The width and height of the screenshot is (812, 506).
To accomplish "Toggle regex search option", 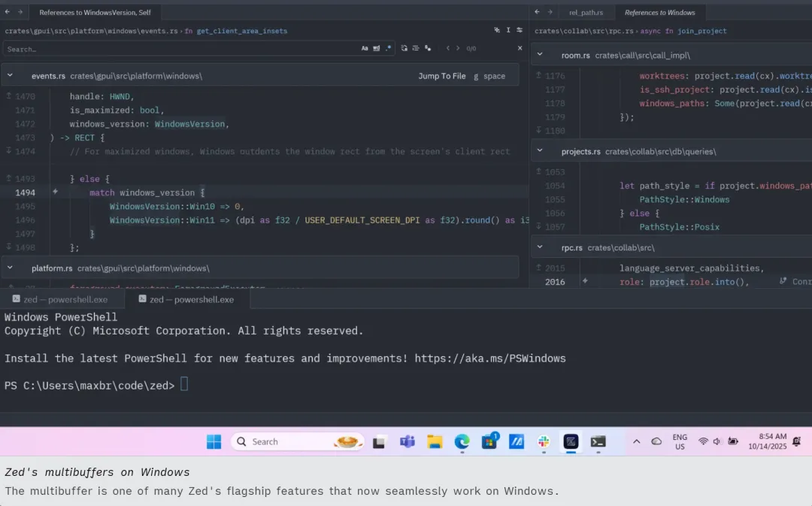I will [388, 48].
